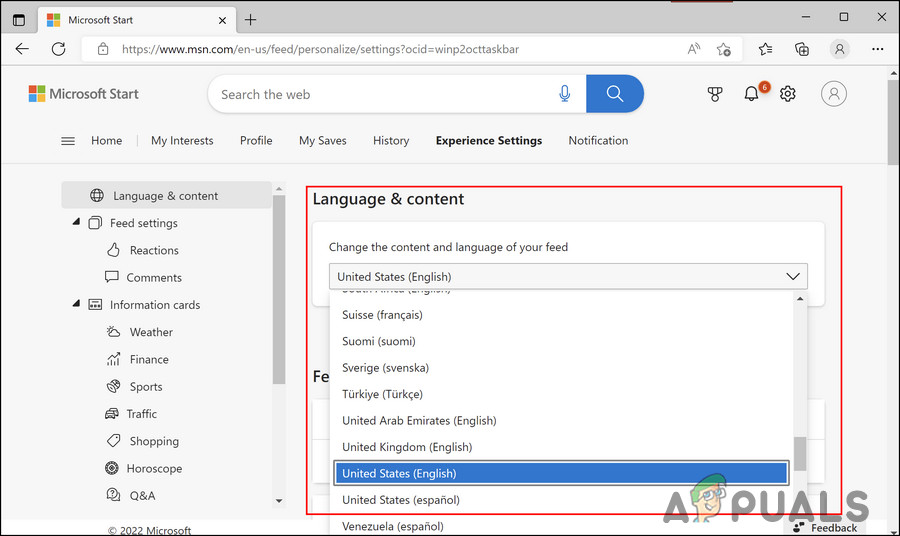900x536 pixels.
Task: Open the Feedback button
Action: 825,527
